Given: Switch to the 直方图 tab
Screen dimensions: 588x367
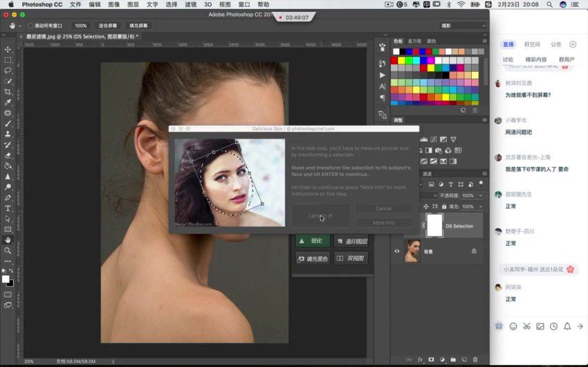Looking at the screenshot, I should click(x=414, y=41).
